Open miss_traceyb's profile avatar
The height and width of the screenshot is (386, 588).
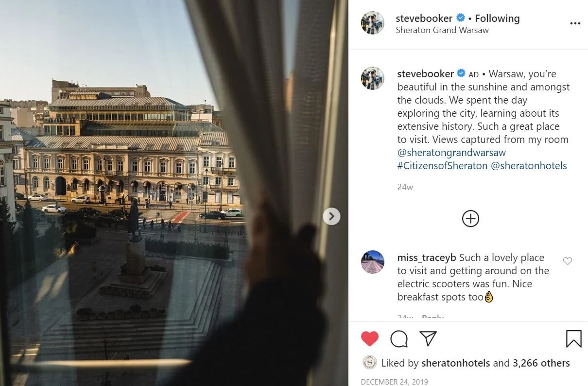373,262
